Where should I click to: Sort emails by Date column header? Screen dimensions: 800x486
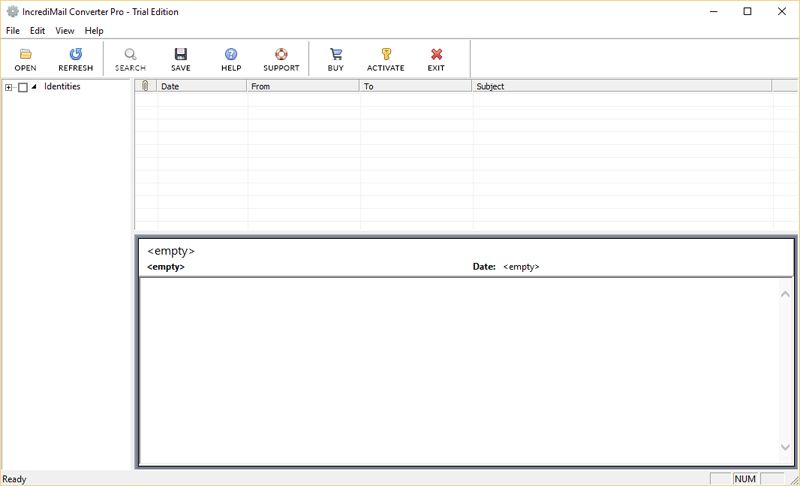click(x=200, y=87)
